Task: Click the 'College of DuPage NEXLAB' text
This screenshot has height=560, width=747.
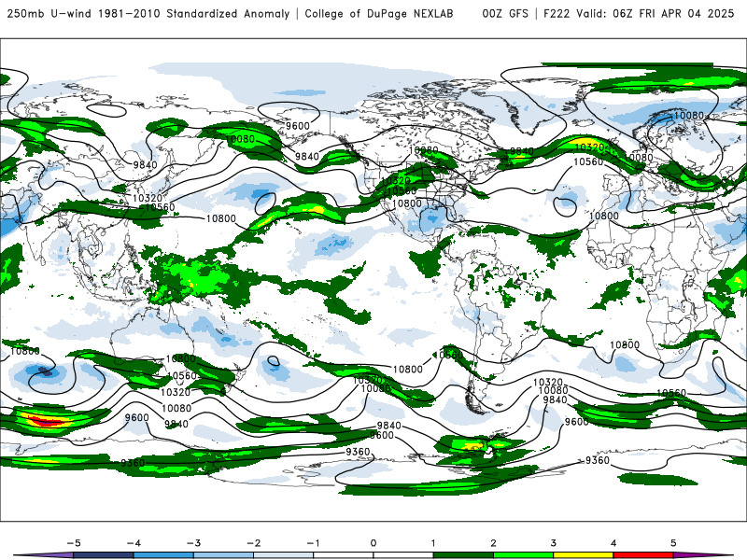Action: [x=379, y=13]
